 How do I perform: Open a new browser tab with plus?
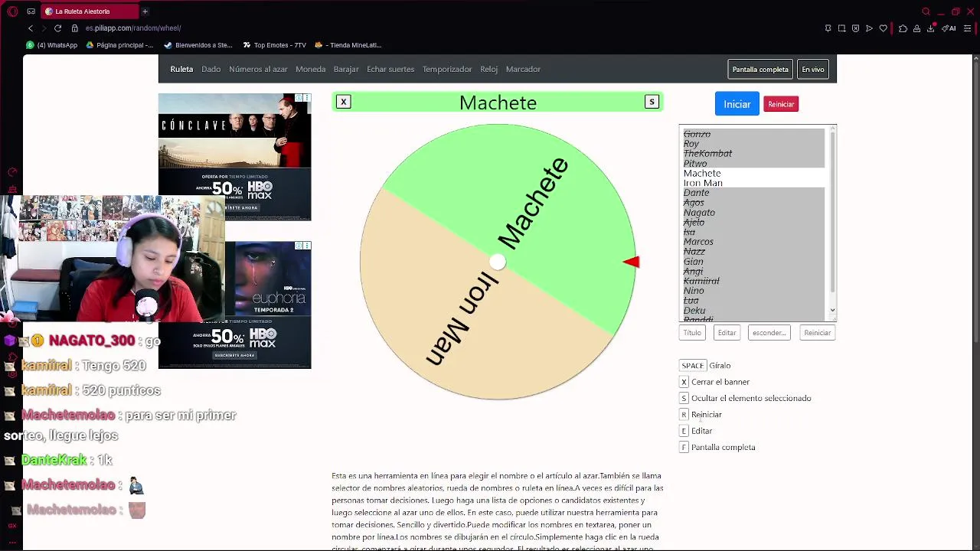click(x=145, y=11)
